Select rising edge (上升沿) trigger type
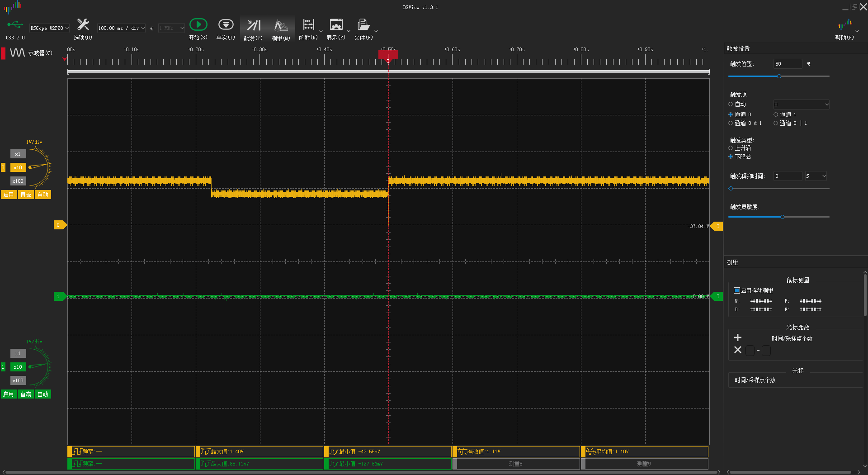 point(731,148)
